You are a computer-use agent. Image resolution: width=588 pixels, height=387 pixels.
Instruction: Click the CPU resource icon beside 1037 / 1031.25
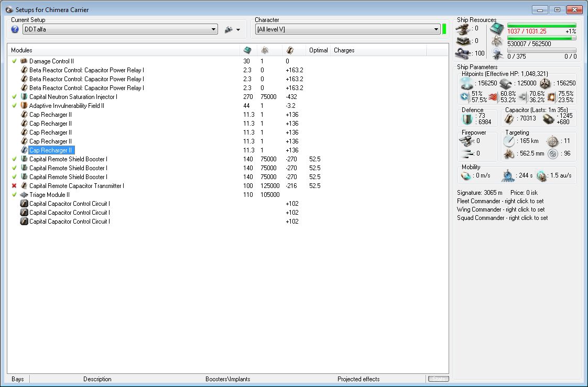coord(497,29)
